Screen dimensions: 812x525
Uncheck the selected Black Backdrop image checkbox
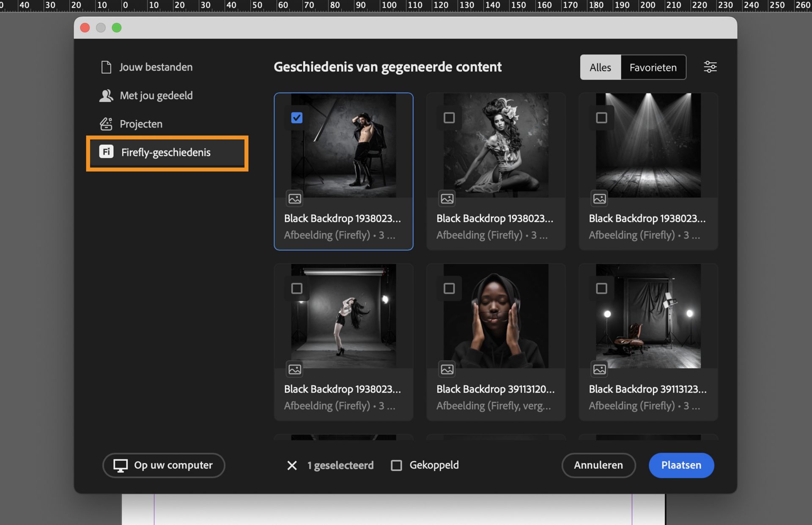[x=297, y=118]
